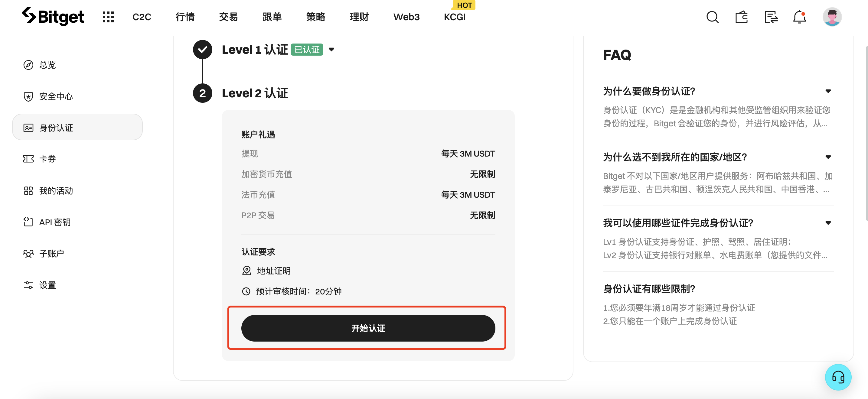Image resolution: width=868 pixels, height=399 pixels.
Task: Open the C2C navigation menu
Action: pos(142,17)
